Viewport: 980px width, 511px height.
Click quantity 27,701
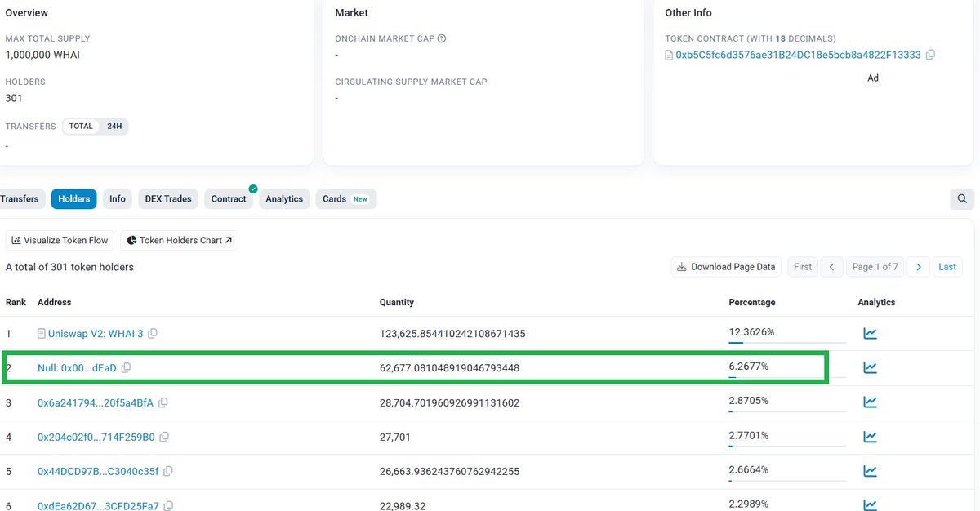pyautogui.click(x=395, y=437)
